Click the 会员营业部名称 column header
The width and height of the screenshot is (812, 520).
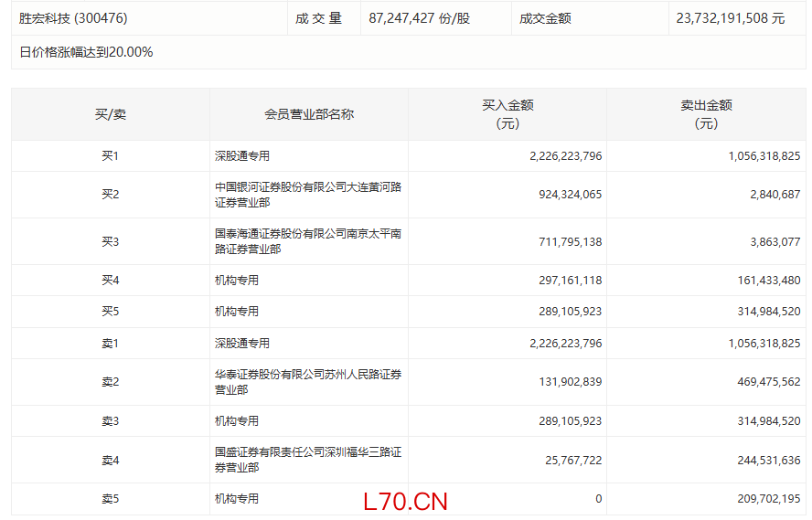pyautogui.click(x=309, y=114)
